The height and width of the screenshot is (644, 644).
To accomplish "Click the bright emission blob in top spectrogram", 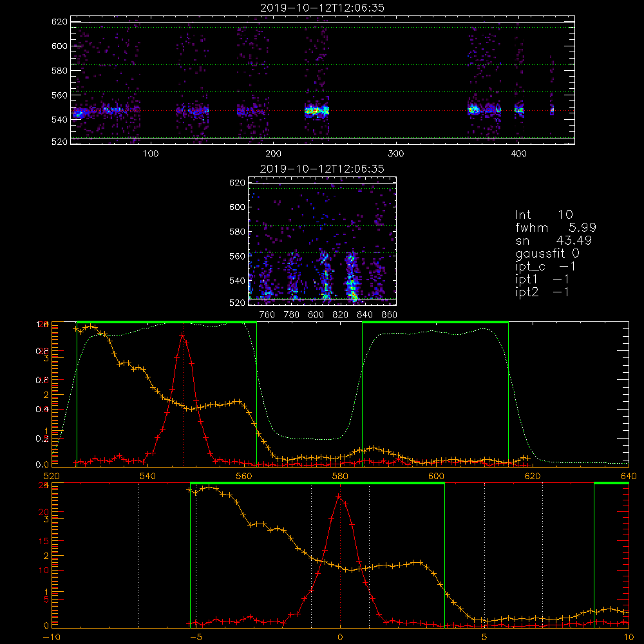I will 317,111.
